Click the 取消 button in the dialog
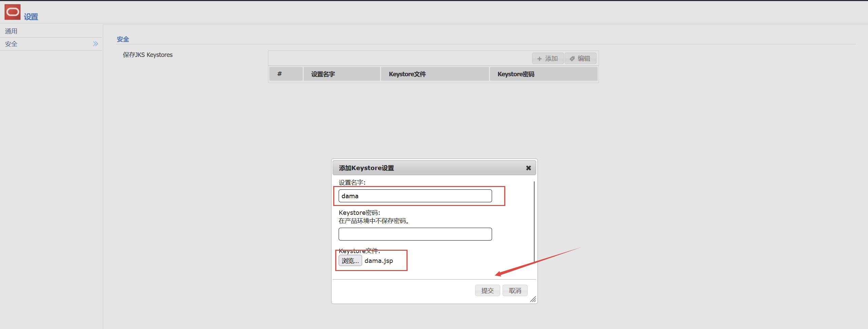 coord(515,290)
